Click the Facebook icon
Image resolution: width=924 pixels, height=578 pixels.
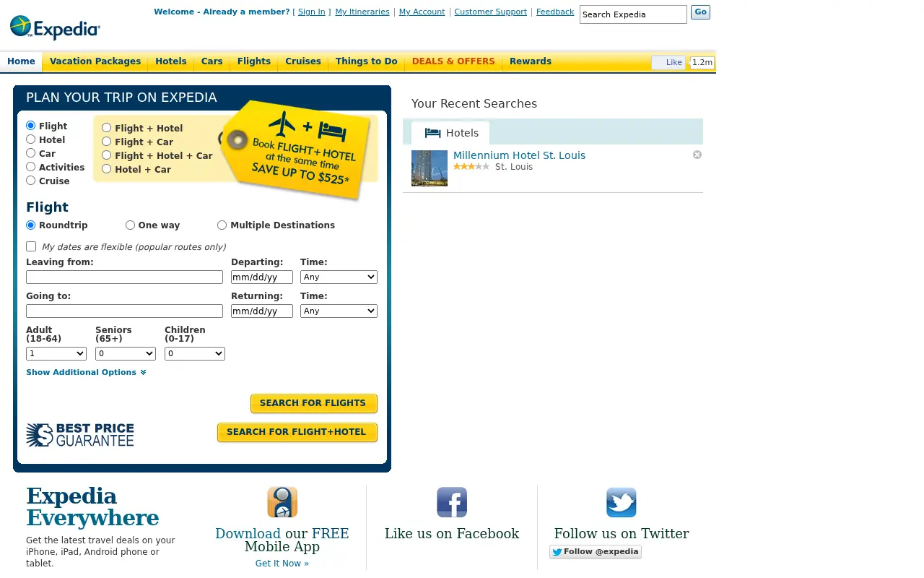452,502
